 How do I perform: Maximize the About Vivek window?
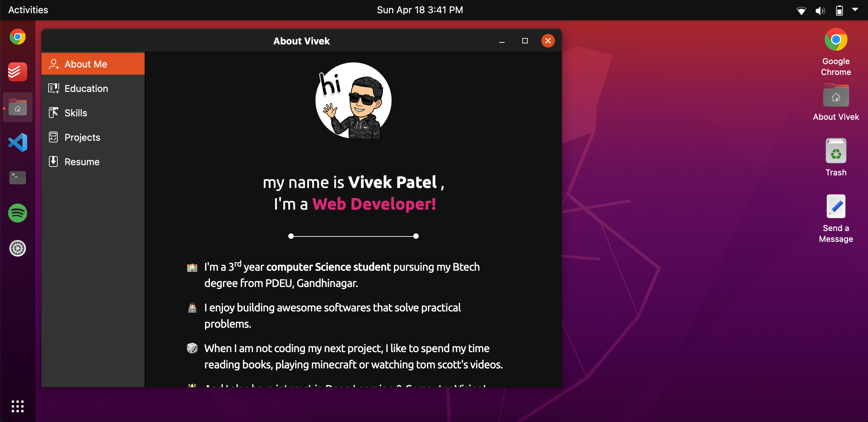pyautogui.click(x=525, y=41)
